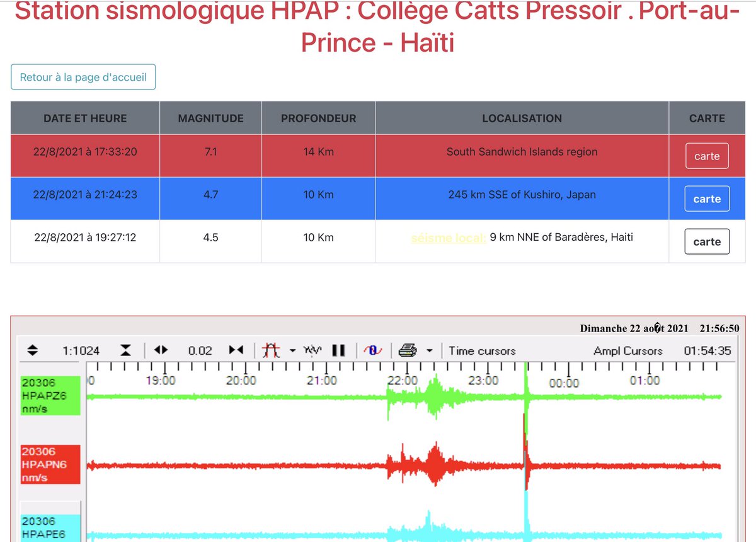Click Retour à la page d'accueil button
This screenshot has width=756, height=542.
point(83,77)
